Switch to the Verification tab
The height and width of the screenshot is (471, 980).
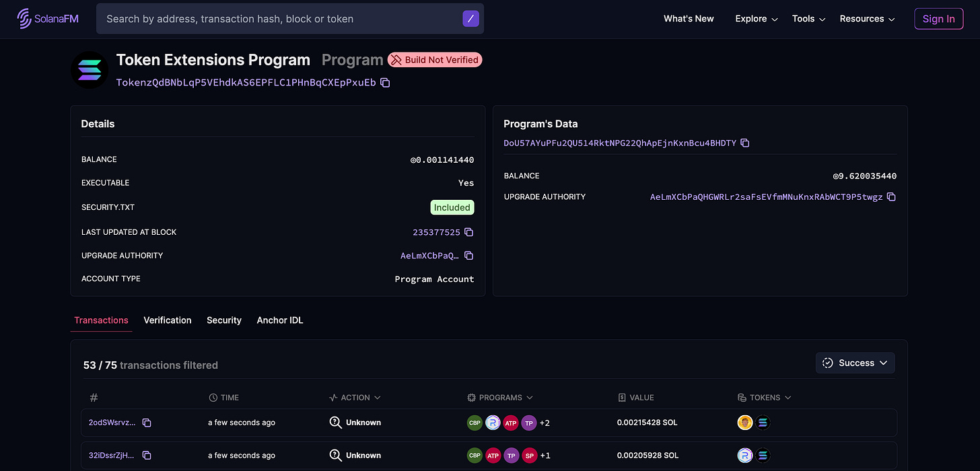[x=168, y=320]
